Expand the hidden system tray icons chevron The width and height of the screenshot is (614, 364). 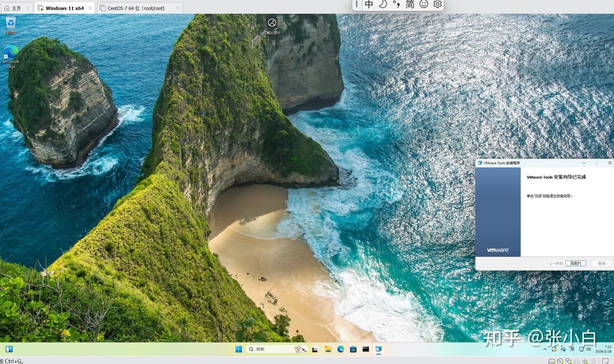545,349
